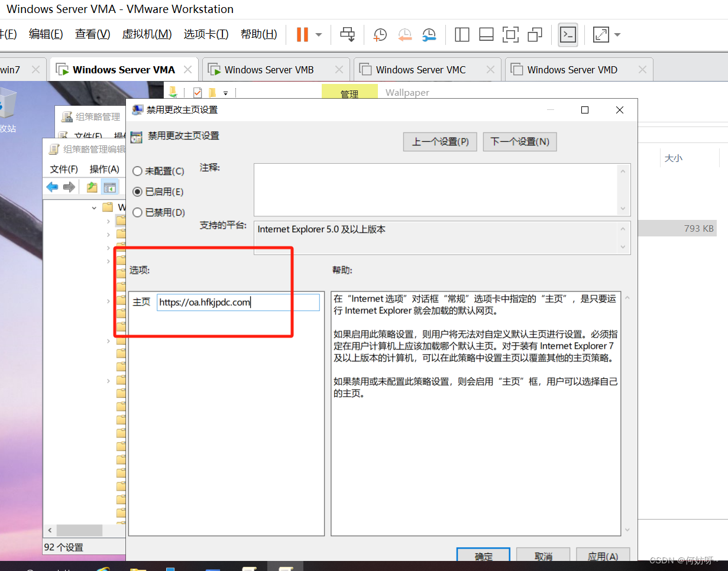The width and height of the screenshot is (728, 571).
Task: Click the blue back arrow in policy editor
Action: point(53,187)
